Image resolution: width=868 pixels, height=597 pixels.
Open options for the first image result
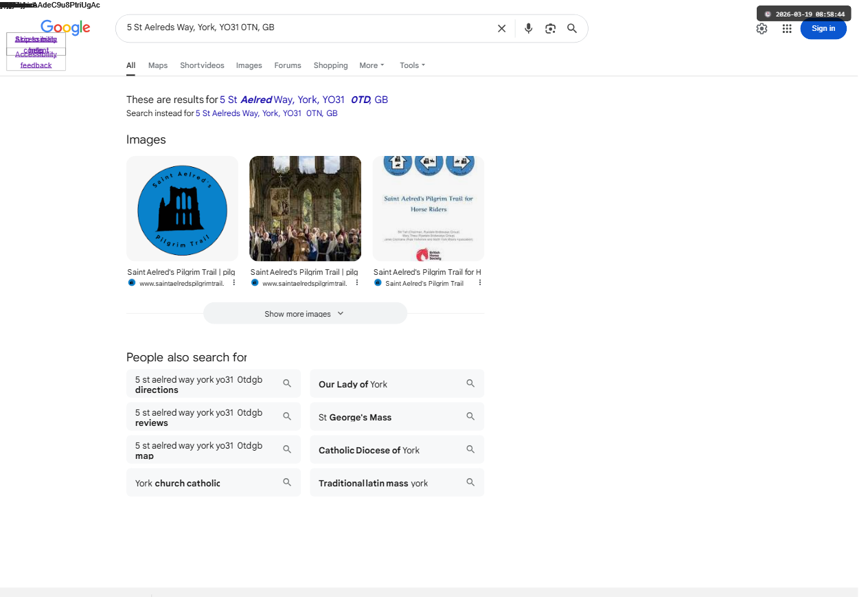pos(233,282)
